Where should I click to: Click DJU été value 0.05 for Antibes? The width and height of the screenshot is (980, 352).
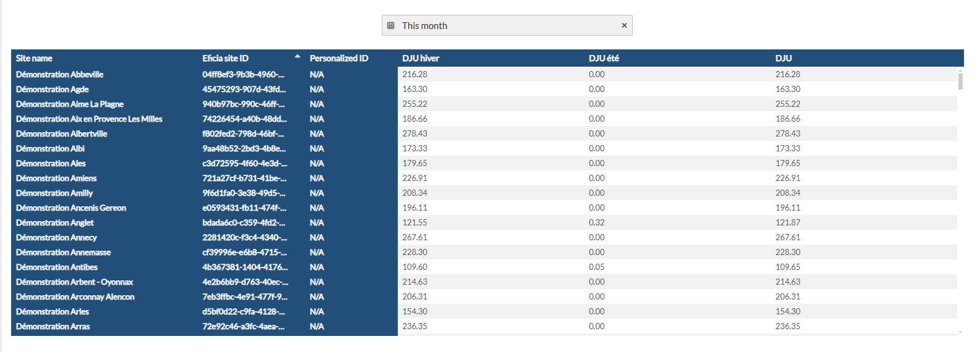click(596, 267)
